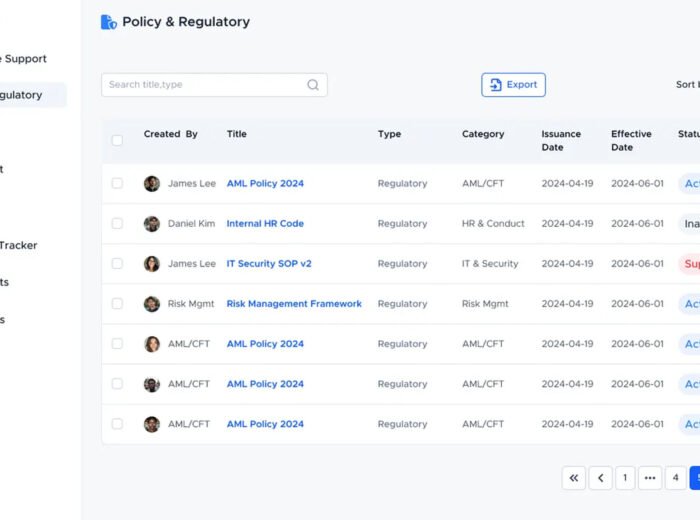Image resolution: width=700 pixels, height=520 pixels.
Task: Click the HR & Conduct category cell
Action: click(493, 224)
